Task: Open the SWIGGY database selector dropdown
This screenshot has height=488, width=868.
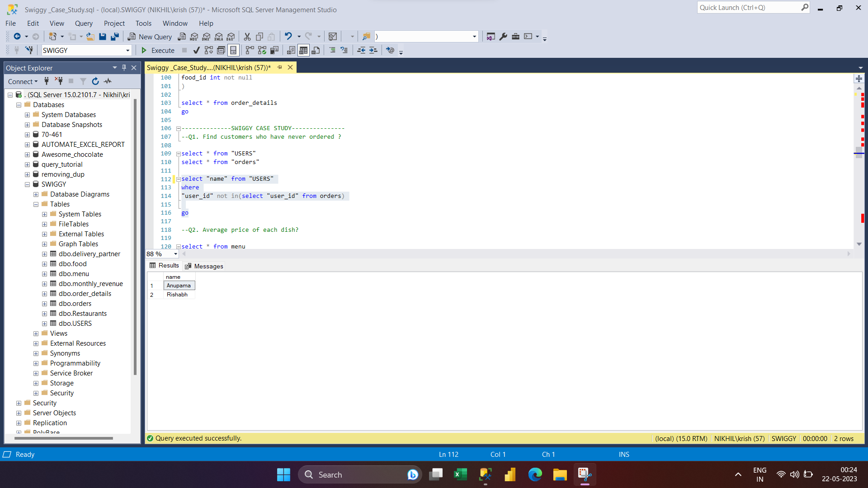Action: click(127, 51)
